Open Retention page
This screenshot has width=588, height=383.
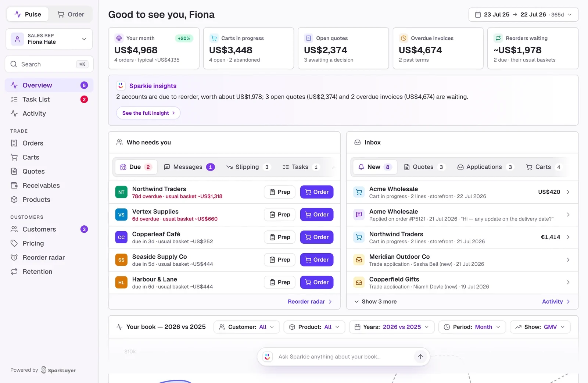point(49,272)
